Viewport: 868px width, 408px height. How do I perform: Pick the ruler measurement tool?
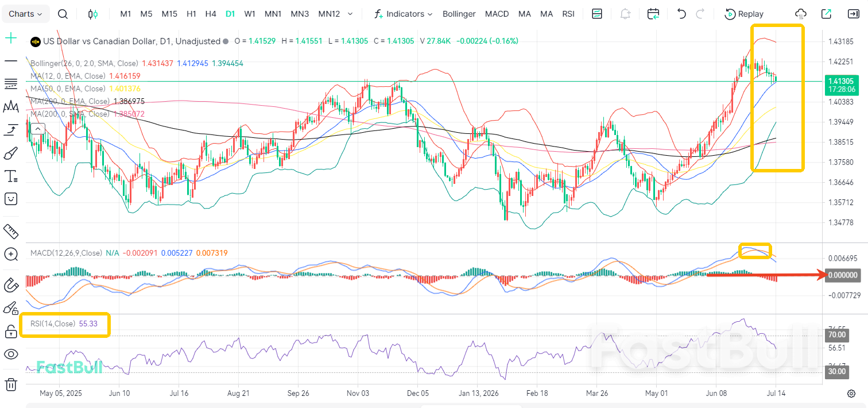(11, 231)
